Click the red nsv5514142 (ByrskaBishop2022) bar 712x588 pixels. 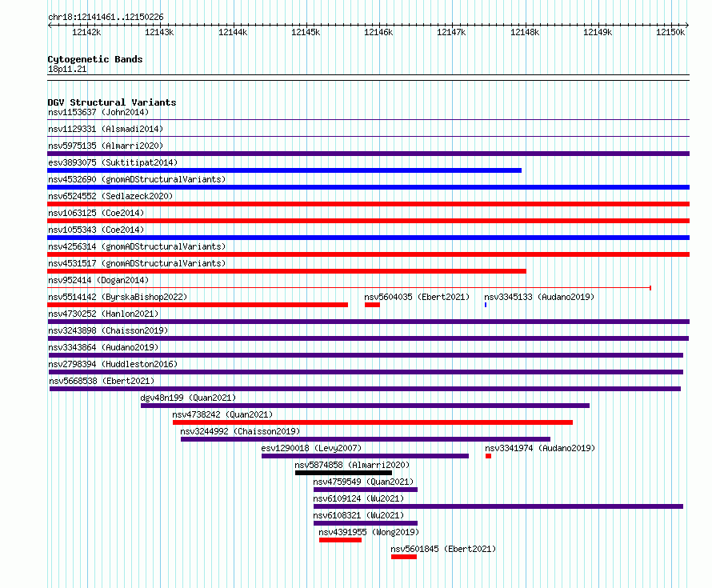[x=198, y=305]
